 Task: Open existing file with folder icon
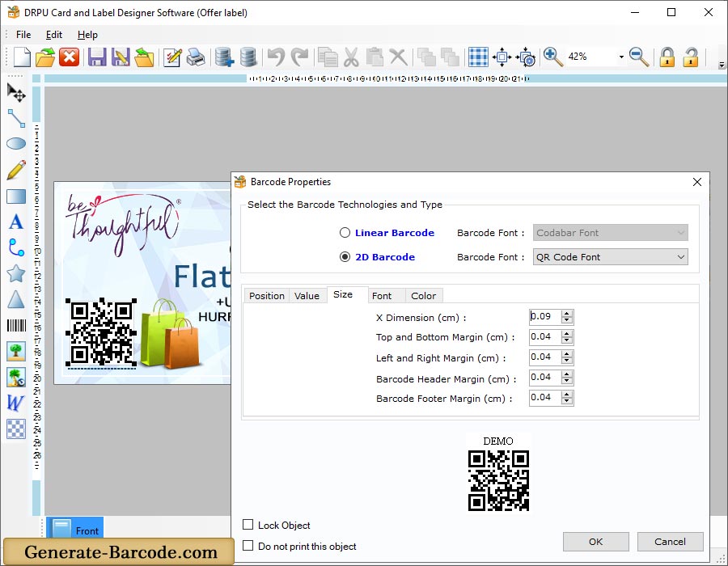point(45,57)
